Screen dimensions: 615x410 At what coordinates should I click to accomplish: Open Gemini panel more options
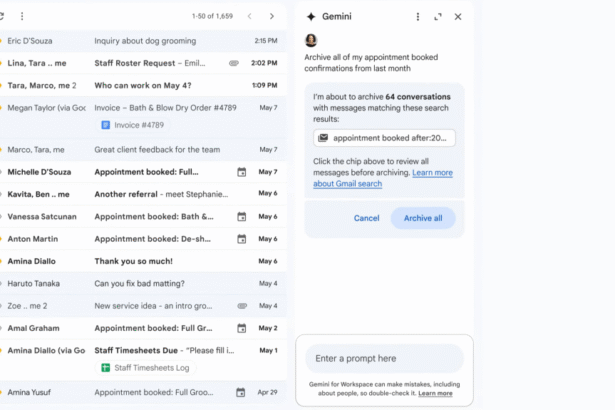tap(418, 16)
